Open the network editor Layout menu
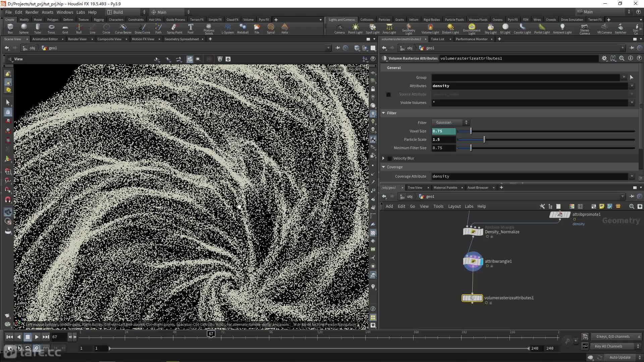Viewport: 644px width, 362px height. (x=454, y=206)
